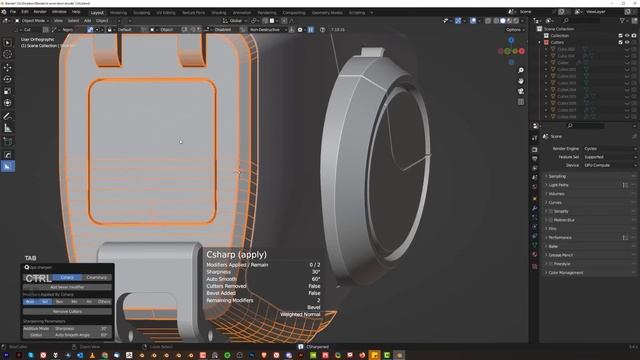The width and height of the screenshot is (640, 360).
Task: Open the Device GPU Compute dropdown
Action: point(610,165)
